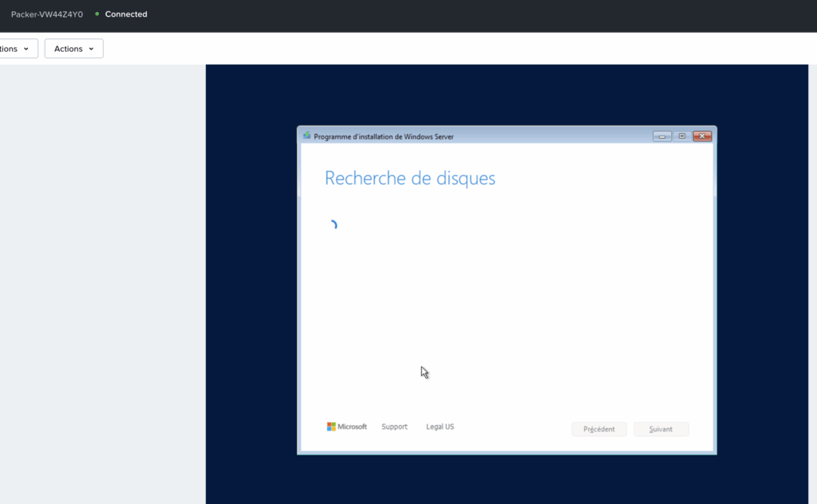The height and width of the screenshot is (504, 817).
Task: Click the Précédent button
Action: tap(598, 429)
